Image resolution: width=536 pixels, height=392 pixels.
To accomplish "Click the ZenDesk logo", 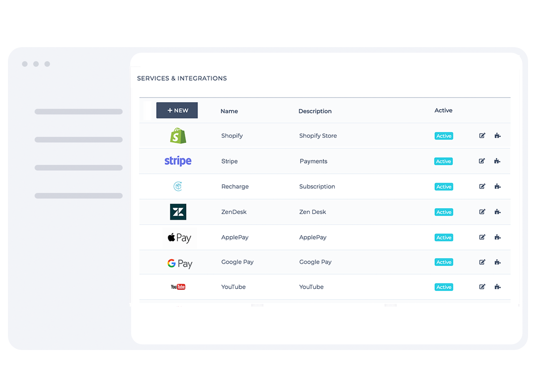I will click(178, 212).
